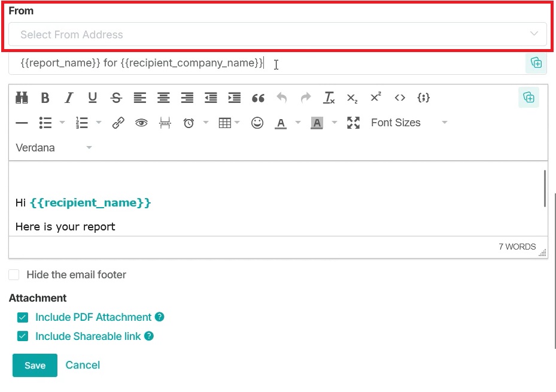The width and height of the screenshot is (556, 392).
Task: Check the Hide the email footer checkbox
Action: (14, 275)
